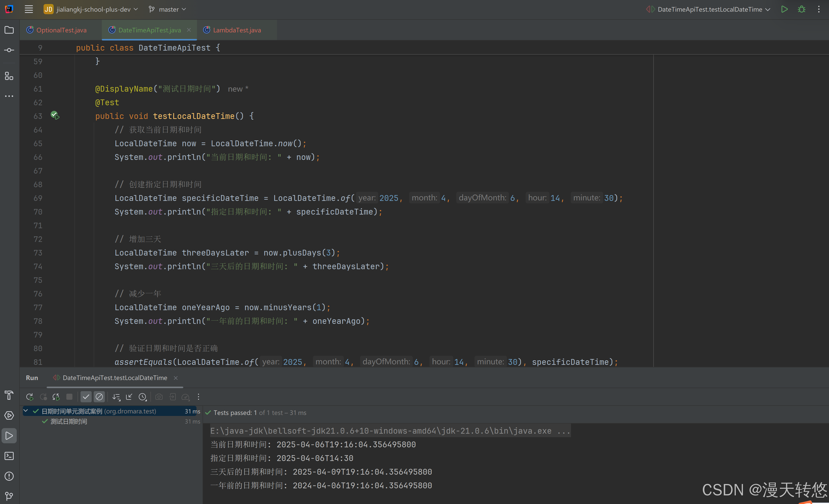Image resolution: width=829 pixels, height=504 pixels.
Task: Click minusYears call on line 77
Action: click(287, 307)
